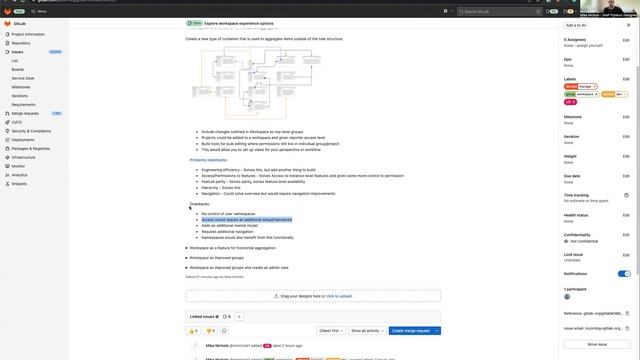Collapse the right sidebar with the chevron icon
This screenshot has width=640, height=360.
coord(628,25)
